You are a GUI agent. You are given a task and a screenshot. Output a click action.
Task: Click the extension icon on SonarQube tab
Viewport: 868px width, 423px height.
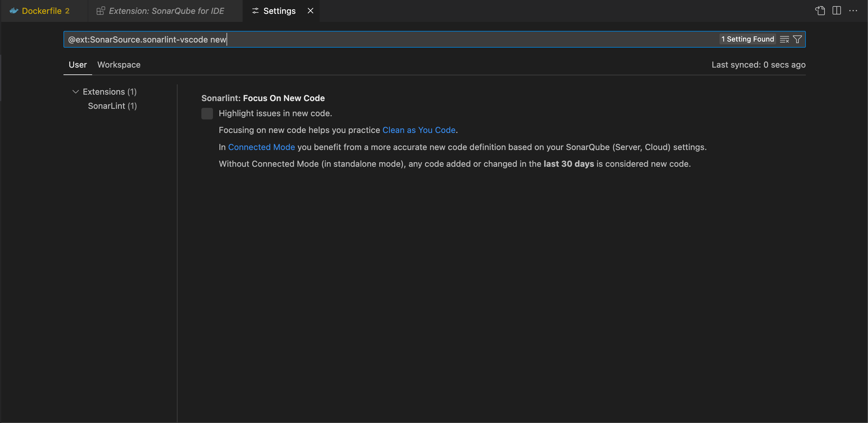(100, 10)
